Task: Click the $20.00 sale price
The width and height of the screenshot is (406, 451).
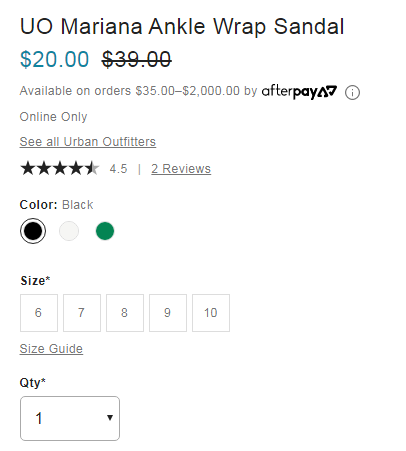Action: [x=54, y=60]
